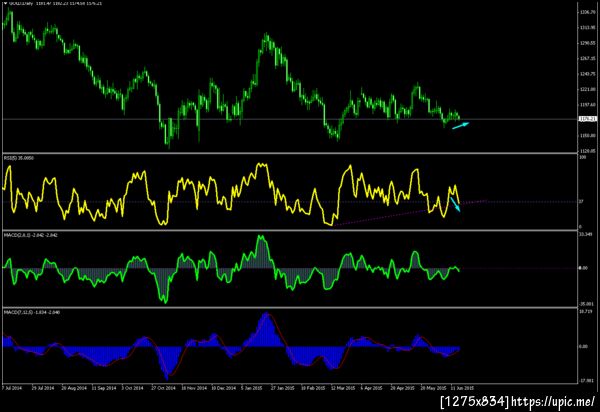Select the upper MACD indicator label with green line
The width and height of the screenshot is (600, 412).
30,235
